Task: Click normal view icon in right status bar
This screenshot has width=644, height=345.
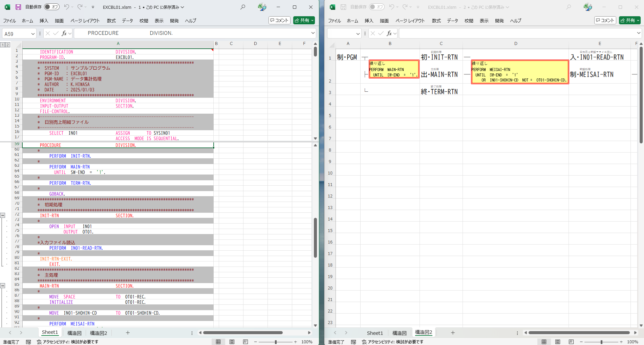Action: click(x=544, y=342)
